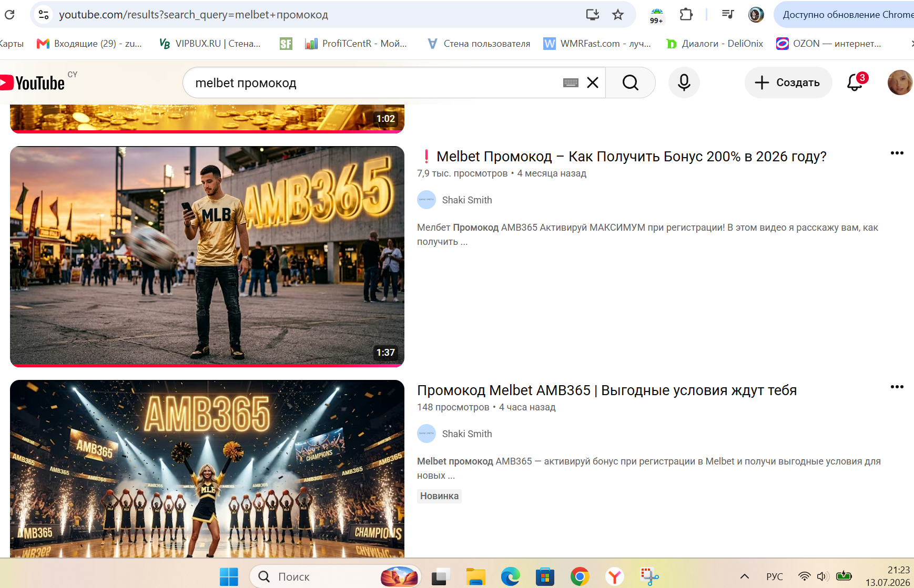Open Wi-Fi network settings in tray

pos(804,576)
